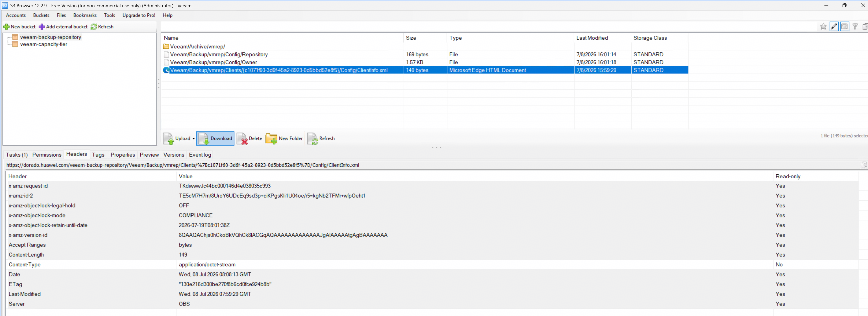Open the Tags tab
Viewport: 868px width, 316px height.
pos(98,155)
